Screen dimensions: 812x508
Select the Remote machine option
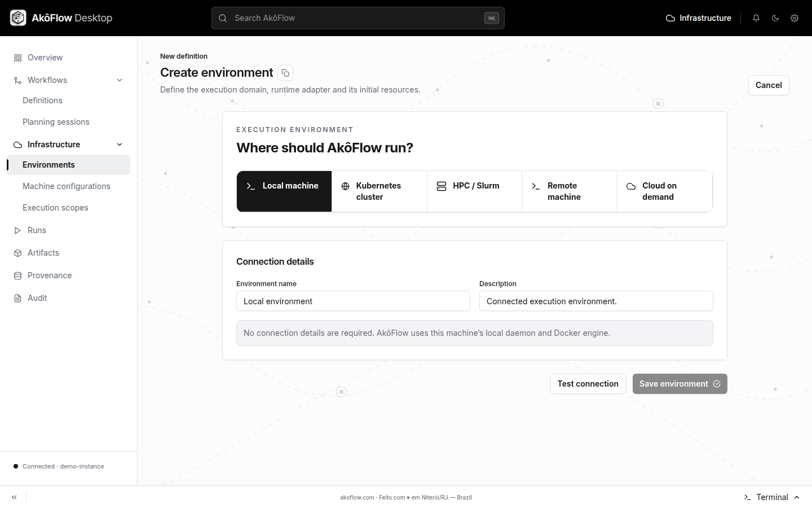coord(570,191)
